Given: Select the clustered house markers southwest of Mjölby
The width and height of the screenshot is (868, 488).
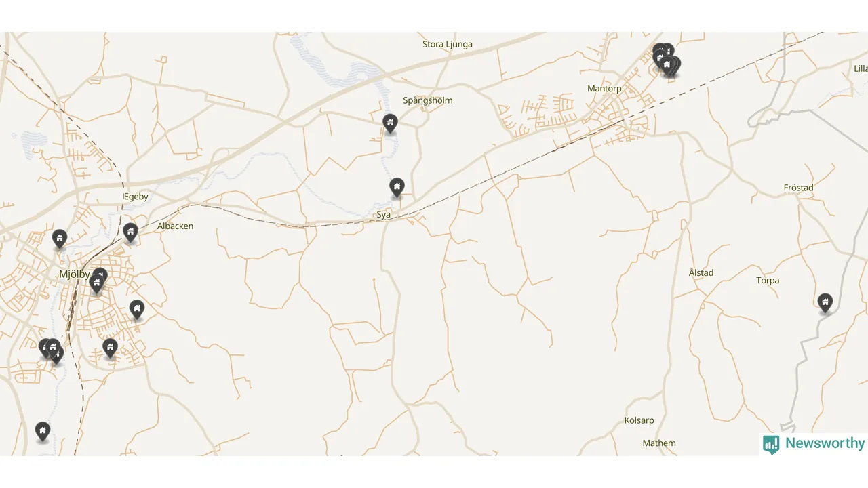Looking at the screenshot, I should point(51,351).
